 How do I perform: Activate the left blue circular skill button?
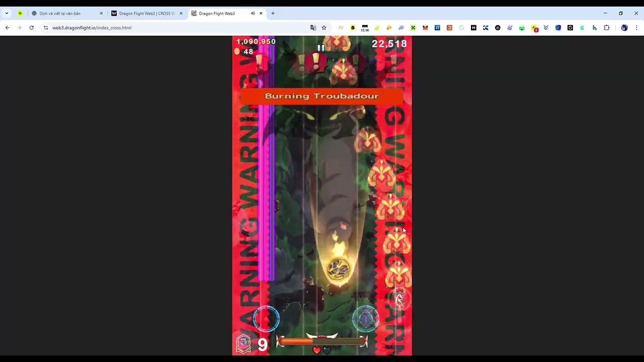(266, 318)
